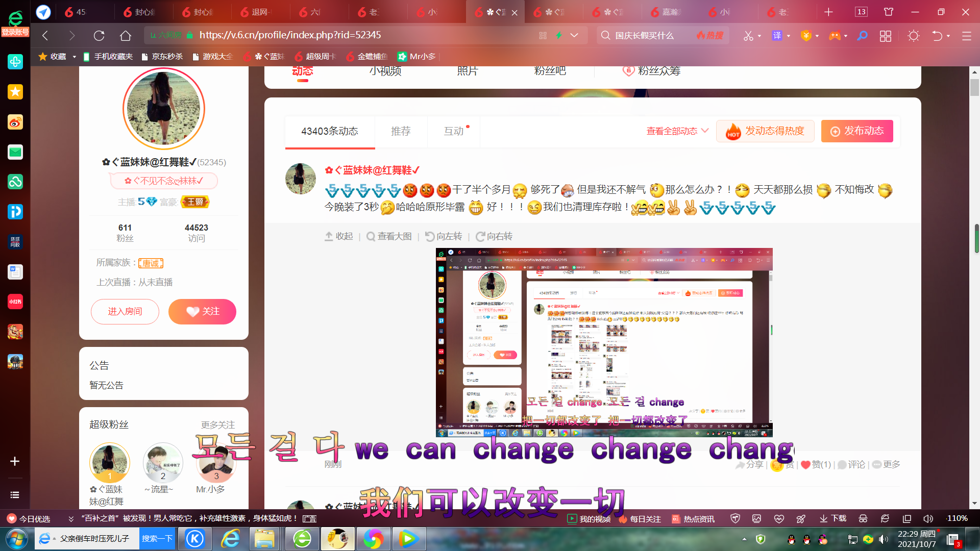
Task: Switch to the 推荐 tab
Action: [401, 131]
